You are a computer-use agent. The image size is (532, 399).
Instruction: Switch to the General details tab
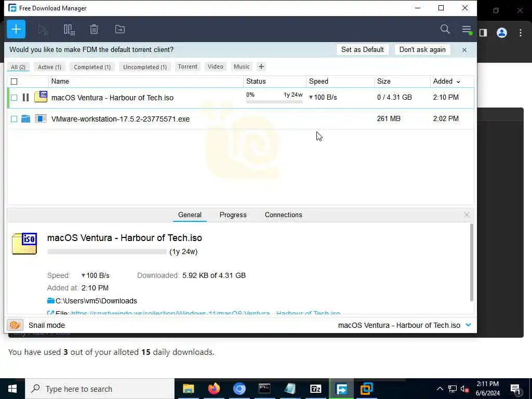coord(190,215)
